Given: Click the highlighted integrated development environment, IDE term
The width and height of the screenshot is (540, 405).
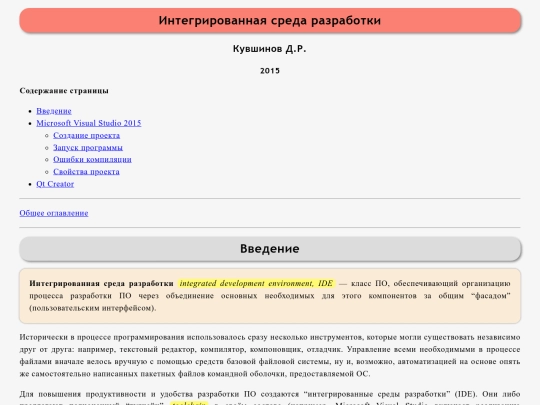Looking at the screenshot, I should click(x=256, y=283).
